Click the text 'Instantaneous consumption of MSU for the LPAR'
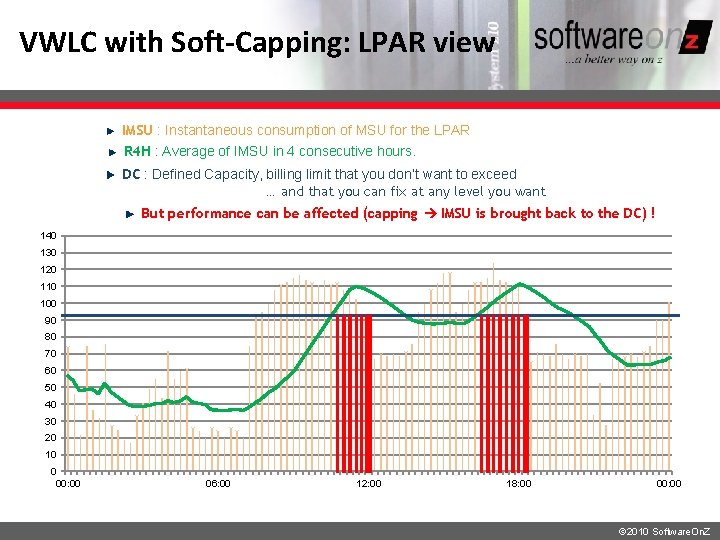Image resolution: width=720 pixels, height=540 pixels. tap(317, 130)
